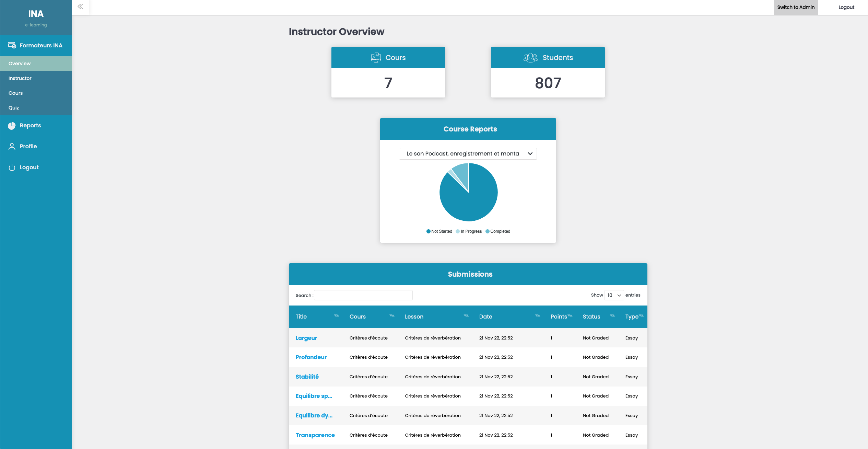Image resolution: width=868 pixels, height=449 pixels.
Task: Toggle the In Progress legend item
Action: pyautogui.click(x=469, y=231)
